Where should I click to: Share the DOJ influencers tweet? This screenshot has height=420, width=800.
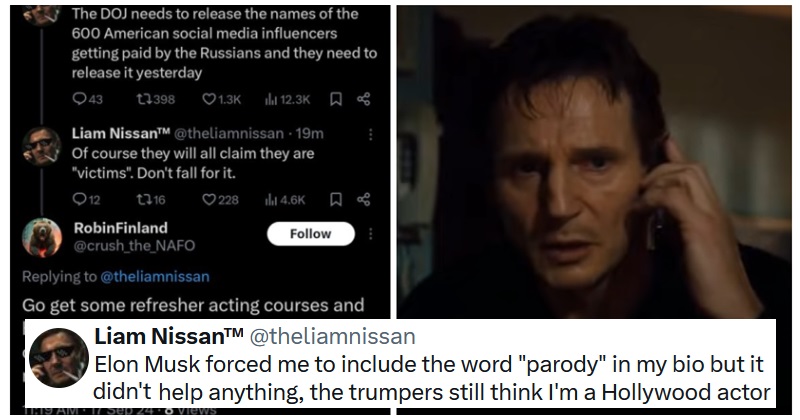click(x=364, y=99)
